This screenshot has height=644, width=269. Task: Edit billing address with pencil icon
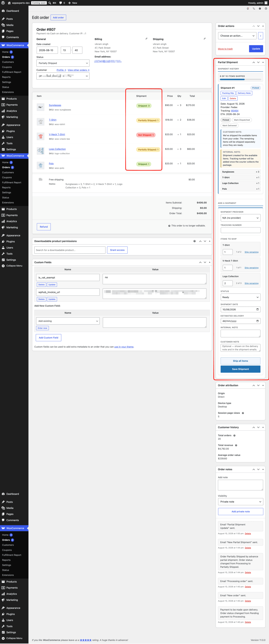click(146, 39)
